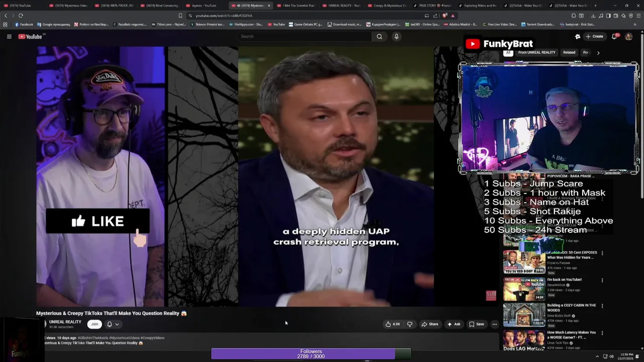This screenshot has height=362, width=644.
Task: Close the active Mysterious video tab
Action: click(x=269, y=6)
